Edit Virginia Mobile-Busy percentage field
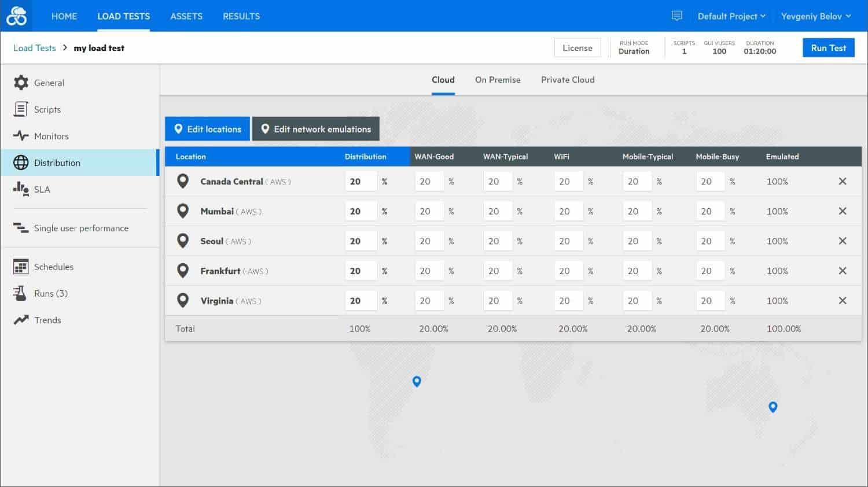This screenshot has width=868, height=487. (711, 301)
